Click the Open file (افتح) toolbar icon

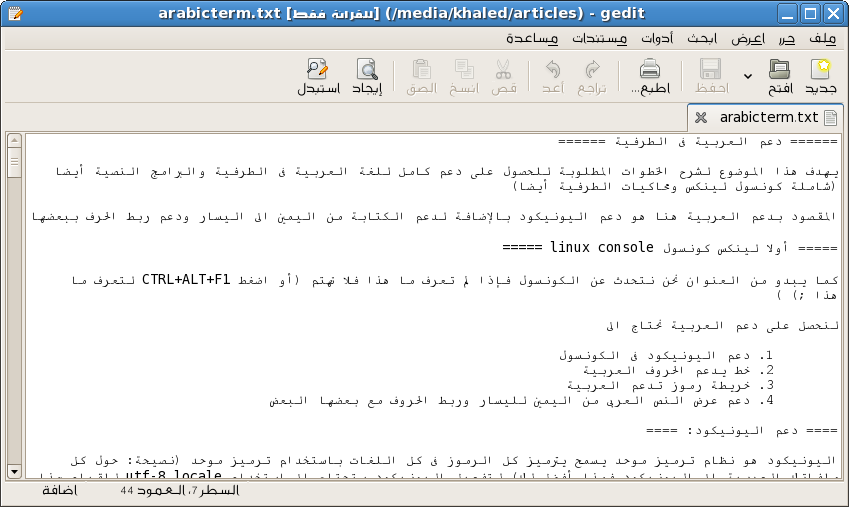click(779, 70)
